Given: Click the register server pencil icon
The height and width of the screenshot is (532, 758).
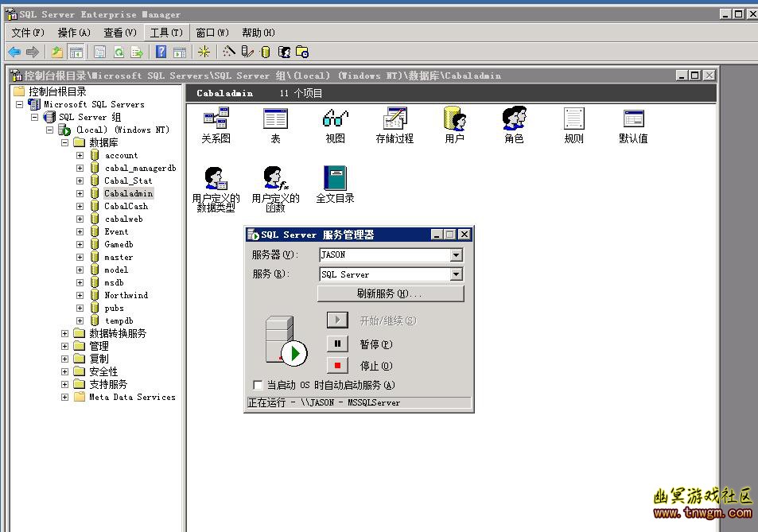Looking at the screenshot, I should (247, 52).
